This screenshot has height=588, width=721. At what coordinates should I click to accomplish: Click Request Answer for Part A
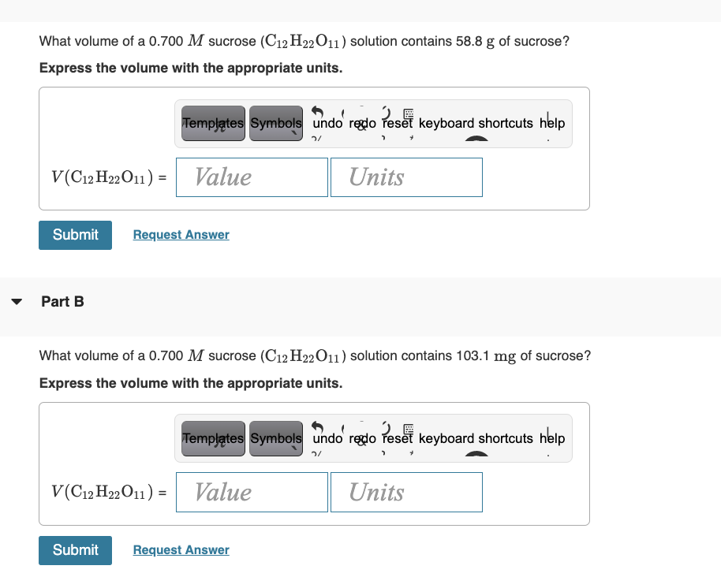tap(181, 234)
